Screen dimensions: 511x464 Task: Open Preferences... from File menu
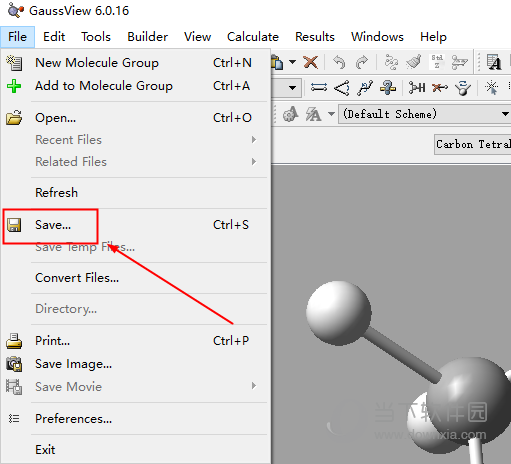point(136,419)
